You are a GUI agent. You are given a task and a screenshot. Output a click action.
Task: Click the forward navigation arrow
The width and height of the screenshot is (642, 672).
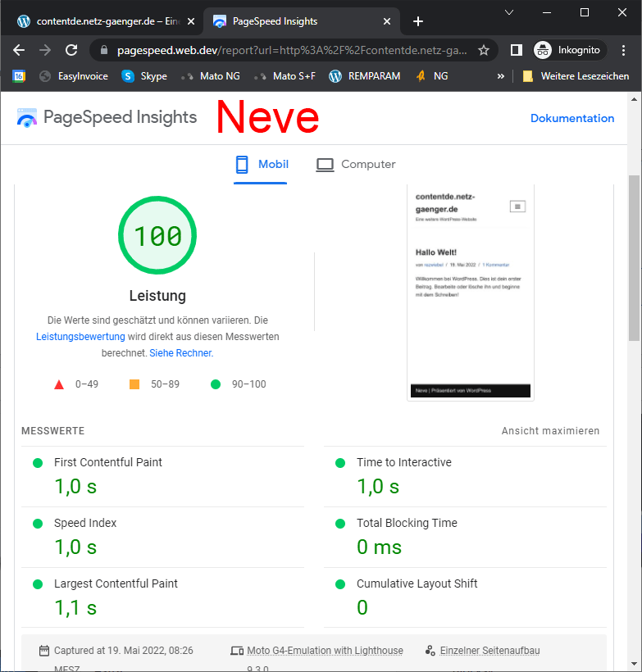point(45,50)
